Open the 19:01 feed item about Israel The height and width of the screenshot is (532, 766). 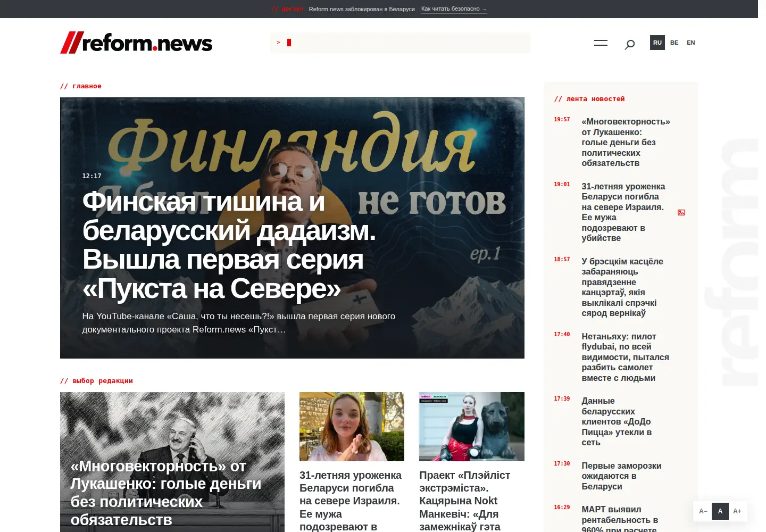623,212
